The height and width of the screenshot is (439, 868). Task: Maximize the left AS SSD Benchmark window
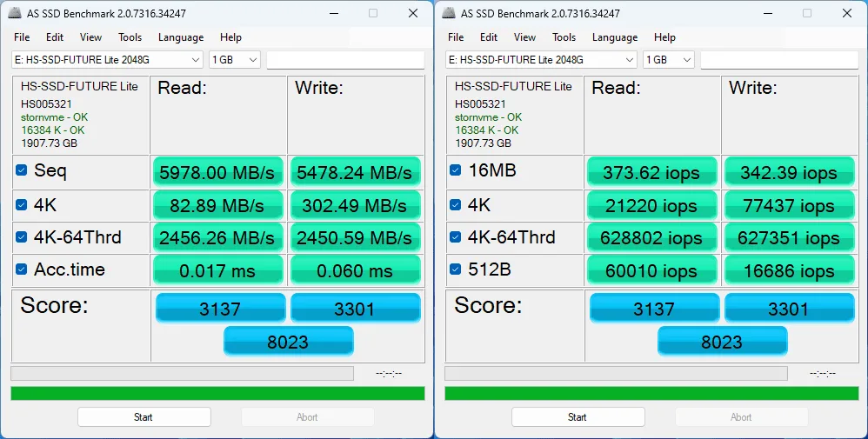click(373, 13)
